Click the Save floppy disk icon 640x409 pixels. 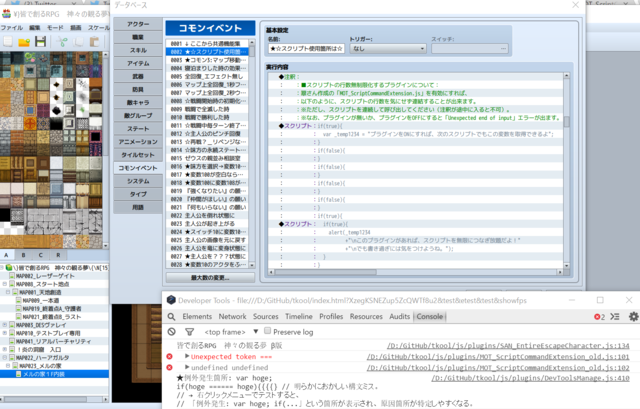(40, 42)
